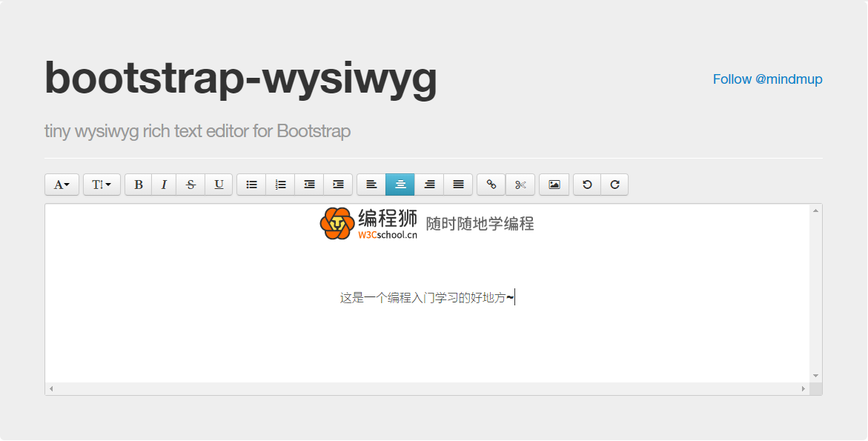Redo the last edit
Viewport: 868px width, 441px height.
click(614, 185)
